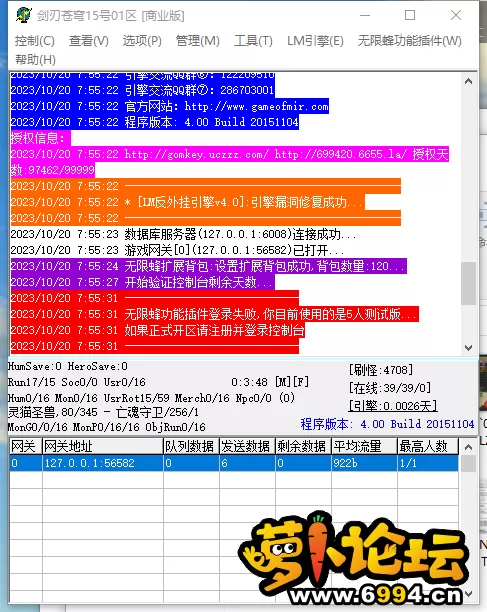
Task: Click the 发送数据 column header
Action: click(247, 446)
